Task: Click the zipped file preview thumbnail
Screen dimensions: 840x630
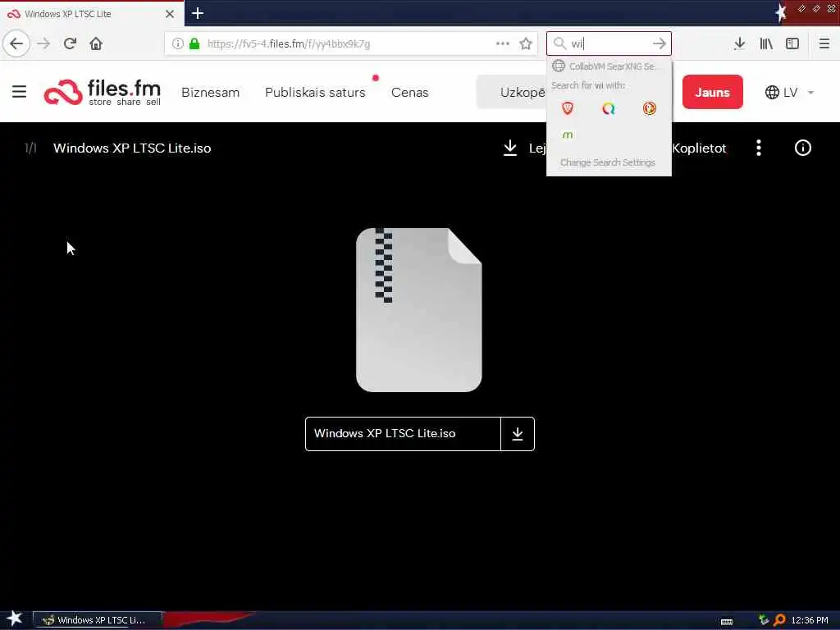Action: [x=419, y=309]
